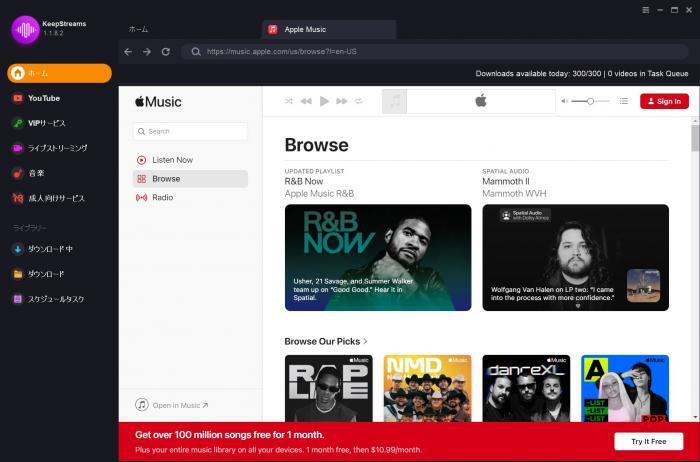Open the Radio section in Apple Music
The height and width of the screenshot is (462, 700).
coord(162,198)
